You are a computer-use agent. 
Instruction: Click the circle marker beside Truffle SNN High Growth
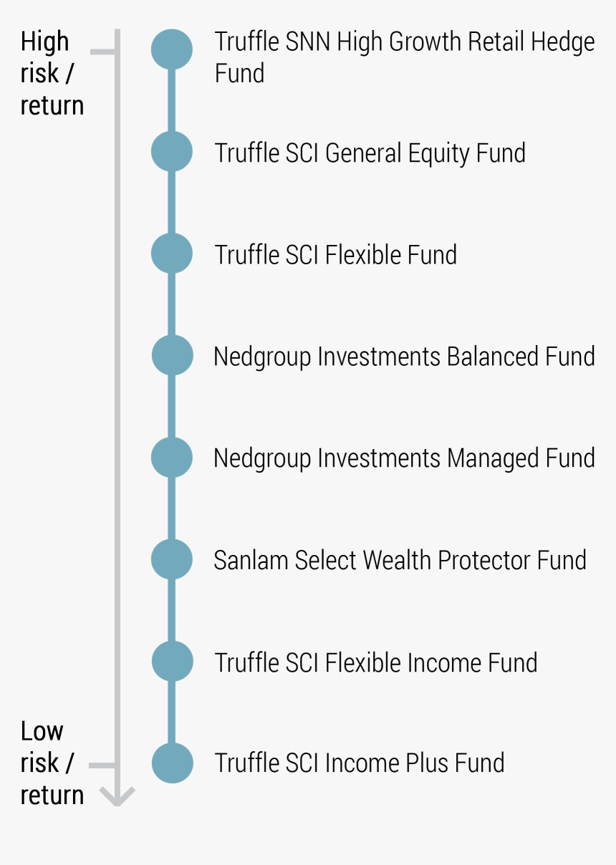point(172,49)
